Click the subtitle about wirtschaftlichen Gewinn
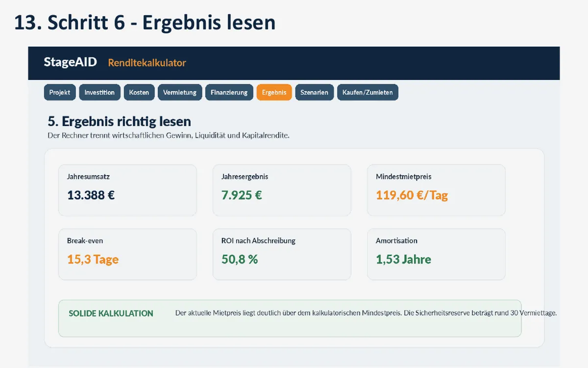Image resolution: width=588 pixels, height=368 pixels. [169, 135]
